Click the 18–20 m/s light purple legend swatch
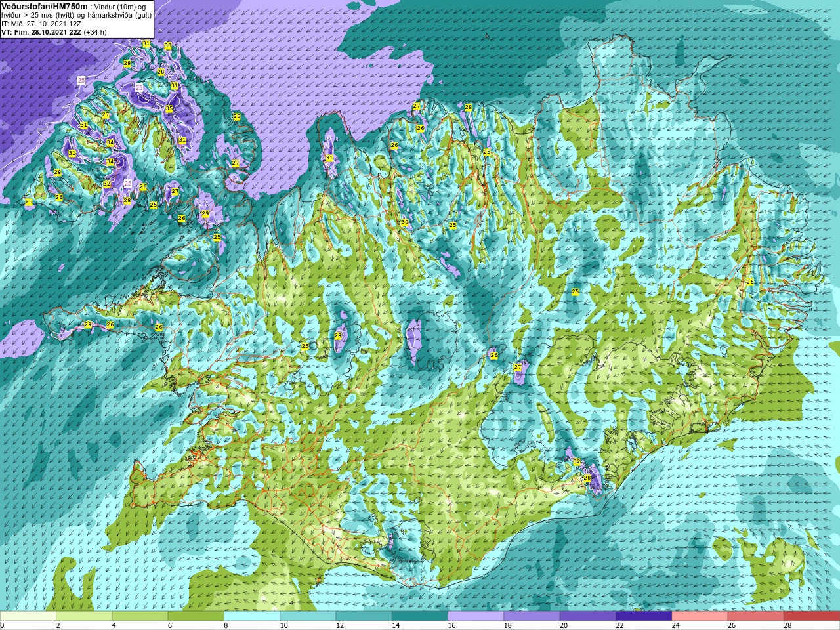The width and height of the screenshot is (840, 630). point(532,616)
